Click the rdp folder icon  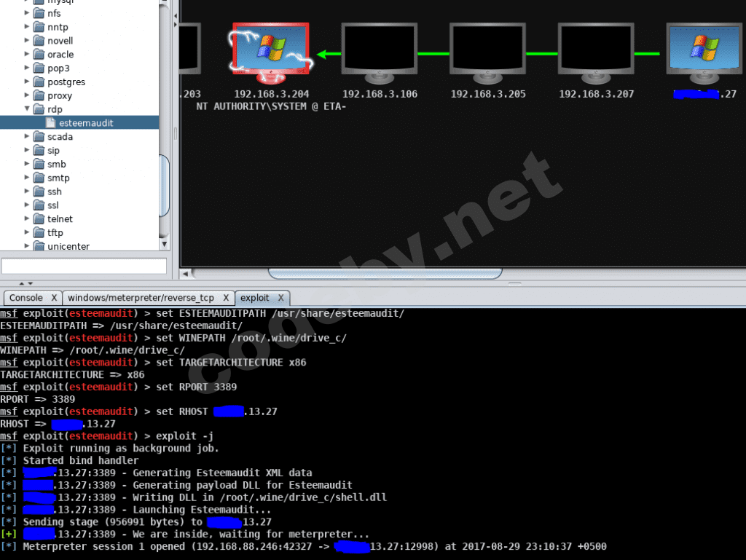point(39,109)
